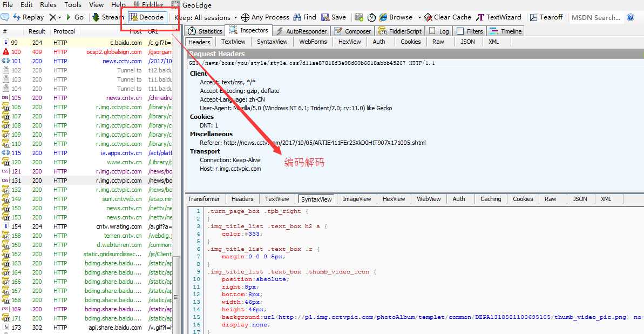The image size is (644, 334).
Task: Open the File menu
Action: point(8,5)
